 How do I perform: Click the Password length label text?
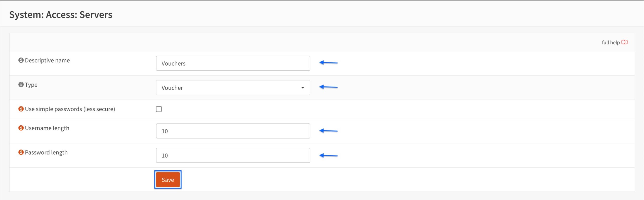tap(46, 153)
